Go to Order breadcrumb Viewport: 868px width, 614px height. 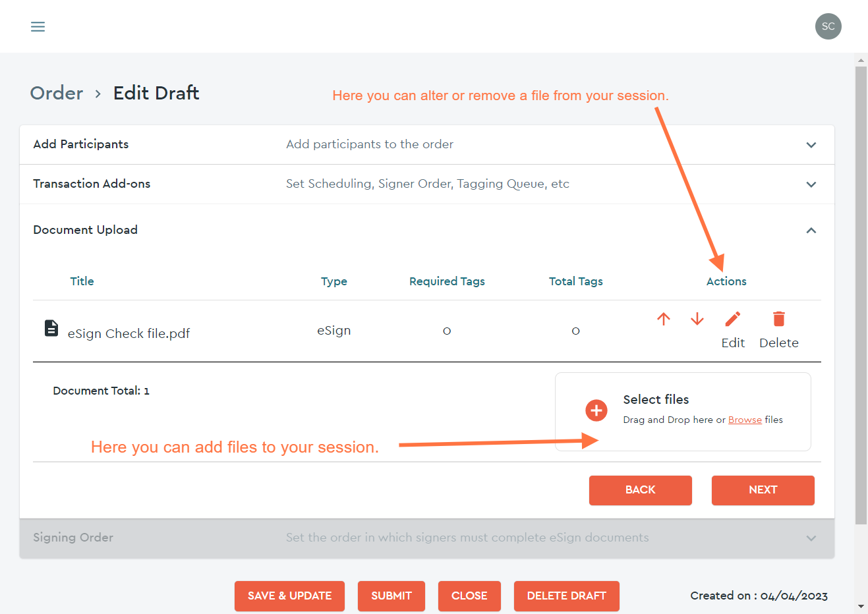click(57, 93)
